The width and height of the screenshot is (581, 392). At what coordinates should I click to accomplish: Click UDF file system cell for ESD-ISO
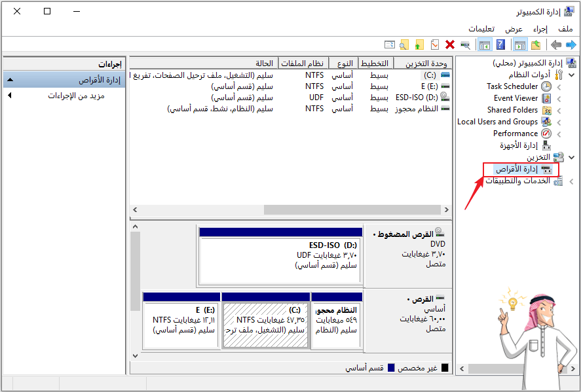pyautogui.click(x=316, y=98)
